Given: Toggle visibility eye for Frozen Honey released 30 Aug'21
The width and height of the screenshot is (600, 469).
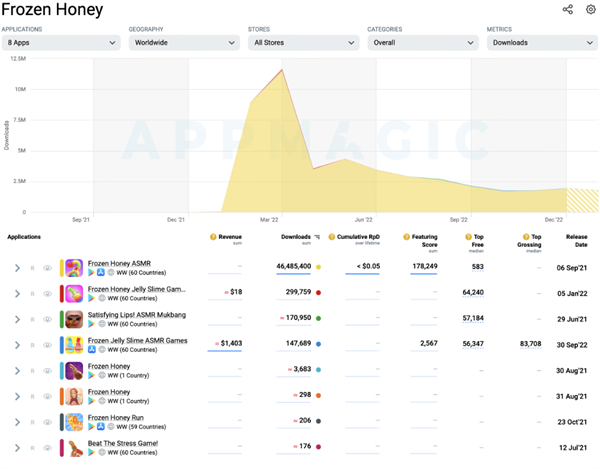Looking at the screenshot, I should (47, 371).
